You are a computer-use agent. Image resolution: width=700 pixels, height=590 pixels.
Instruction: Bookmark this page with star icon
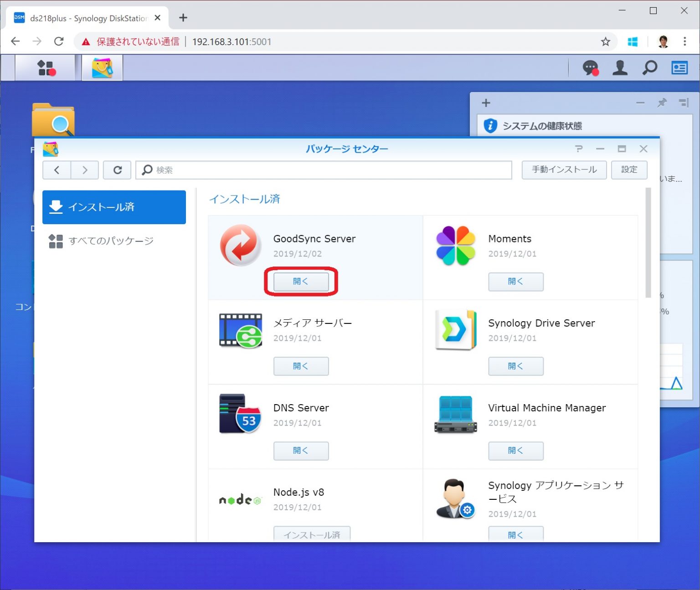[x=605, y=42]
